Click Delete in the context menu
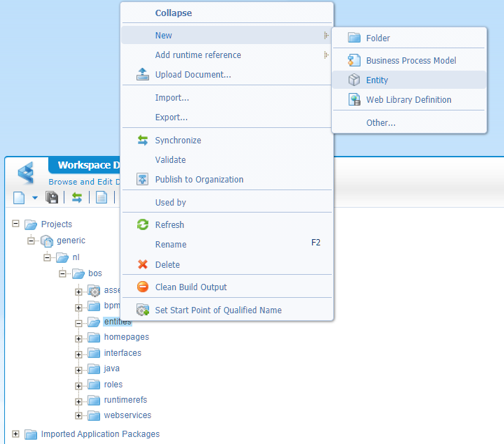 point(167,265)
